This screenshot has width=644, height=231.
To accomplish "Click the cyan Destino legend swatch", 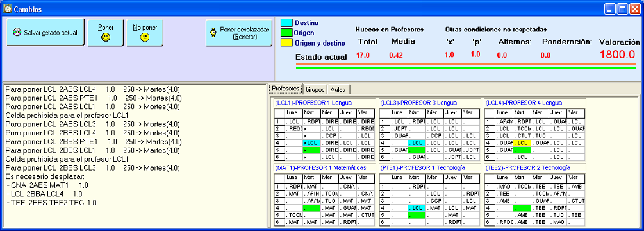I will [x=286, y=23].
